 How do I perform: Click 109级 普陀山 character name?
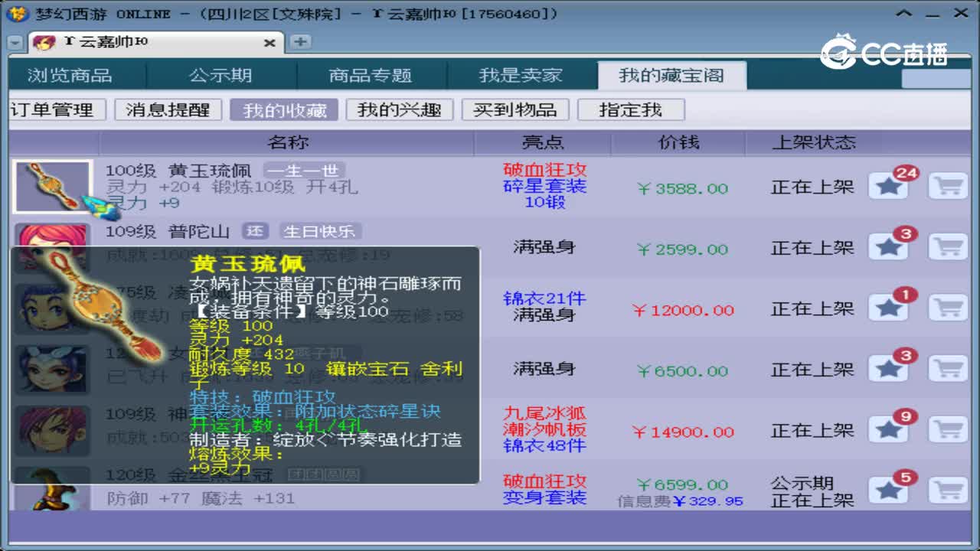tap(168, 231)
